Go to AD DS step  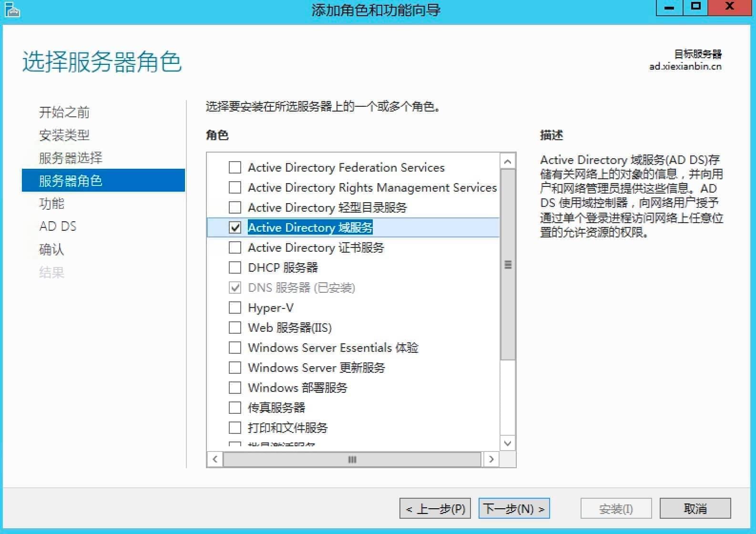(58, 226)
